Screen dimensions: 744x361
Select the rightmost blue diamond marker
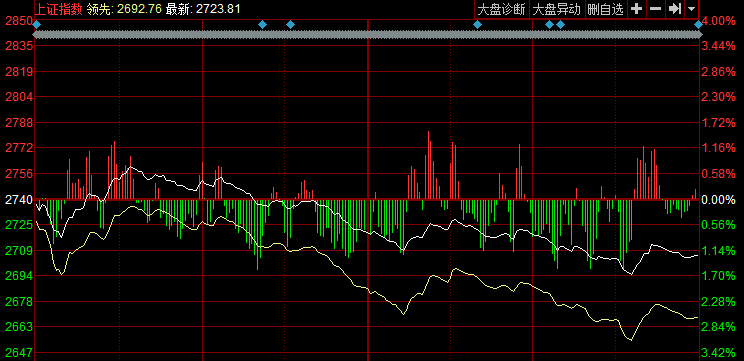(698, 25)
